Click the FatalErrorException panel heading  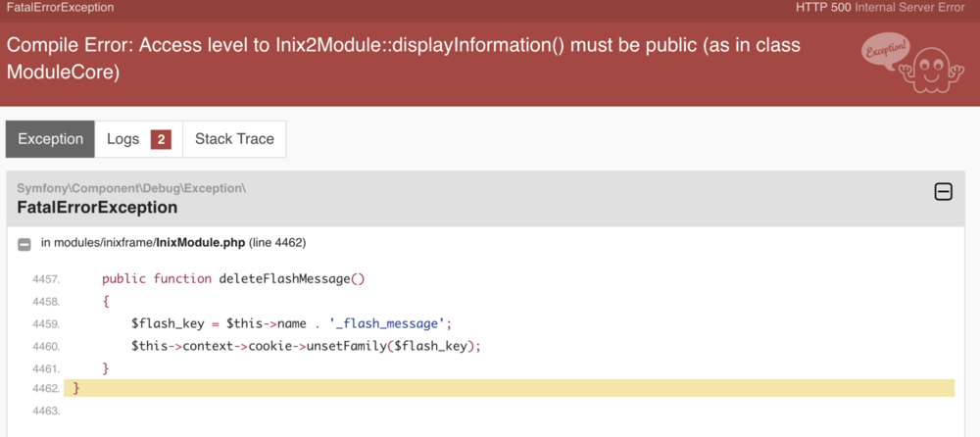(x=97, y=208)
